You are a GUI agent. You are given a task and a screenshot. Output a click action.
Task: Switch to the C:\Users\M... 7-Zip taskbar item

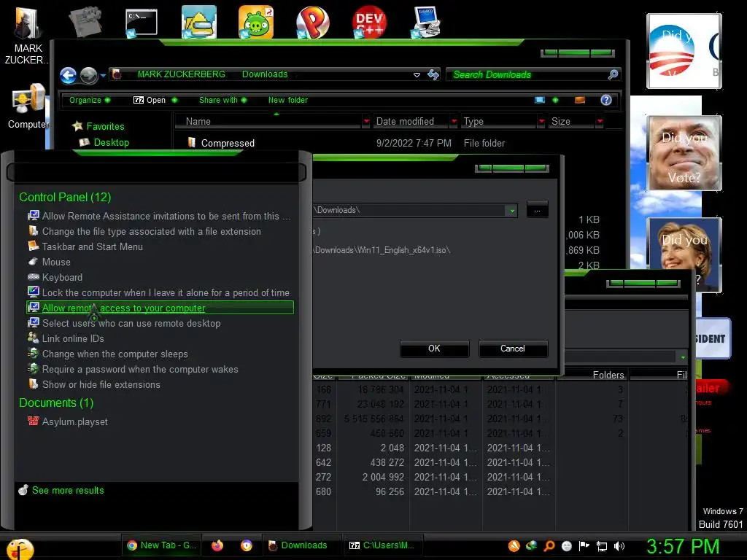pos(382,545)
